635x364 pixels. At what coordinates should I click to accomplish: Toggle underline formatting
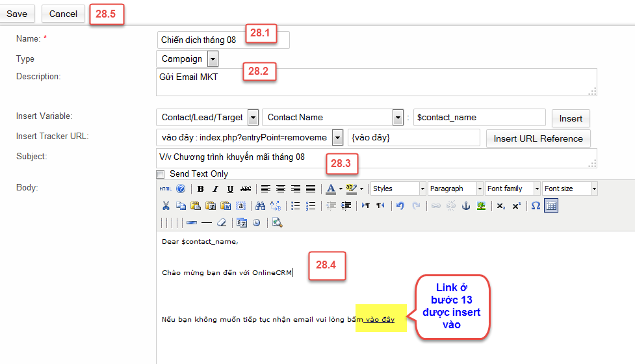(x=231, y=188)
